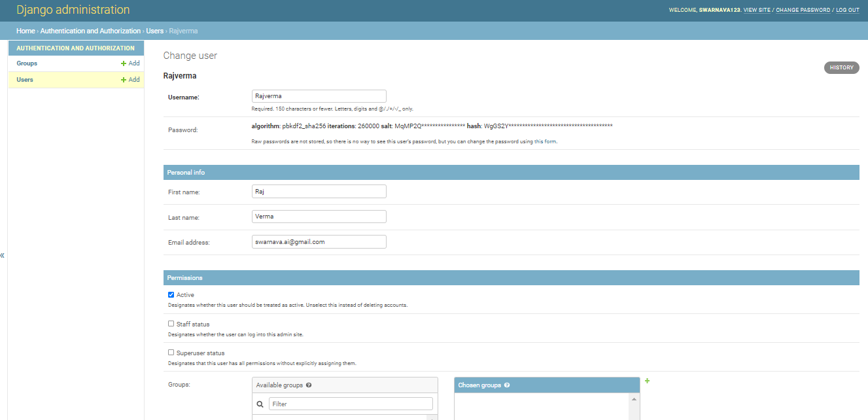Click the password hash algorithm text
This screenshot has width=868, height=420.
[x=288, y=126]
